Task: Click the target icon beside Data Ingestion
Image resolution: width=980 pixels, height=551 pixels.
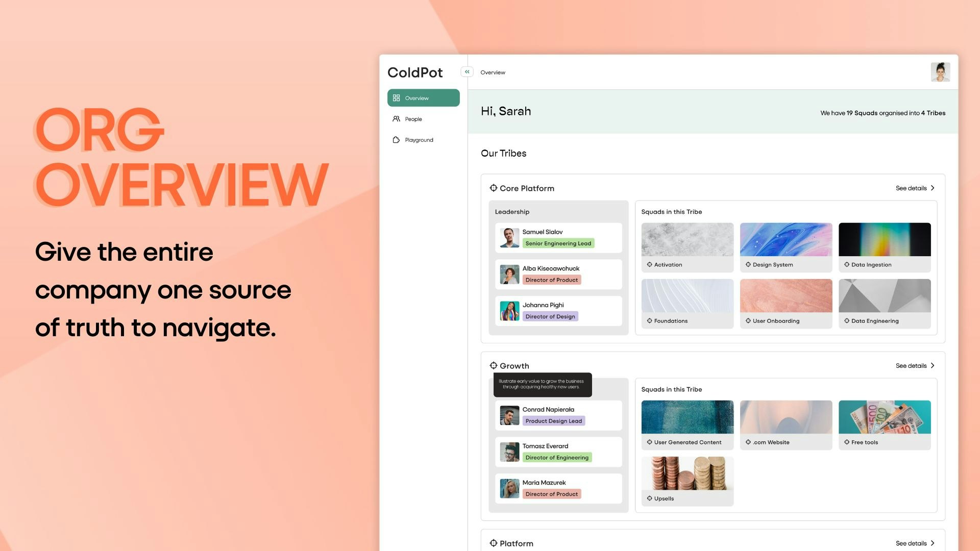Action: pyautogui.click(x=846, y=264)
